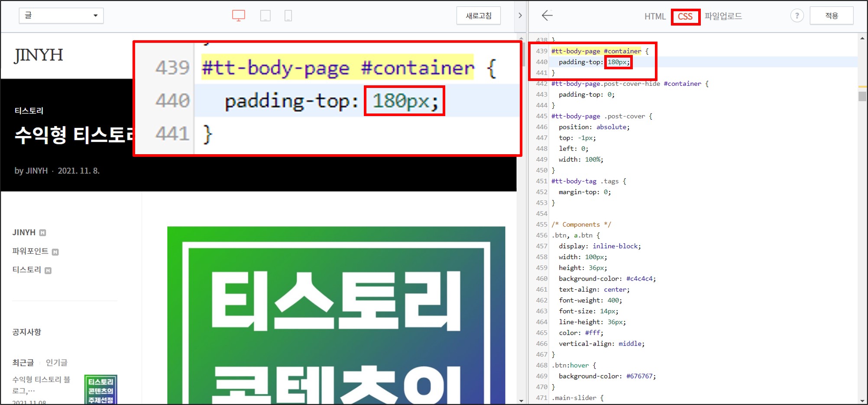868x405 pixels.
Task: Click line 462 font-weight: 400
Action: point(590,300)
